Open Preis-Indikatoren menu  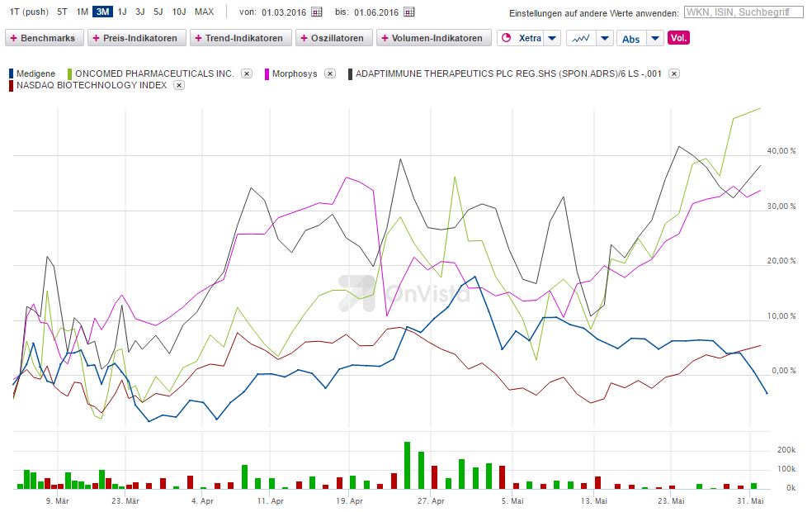tap(137, 38)
